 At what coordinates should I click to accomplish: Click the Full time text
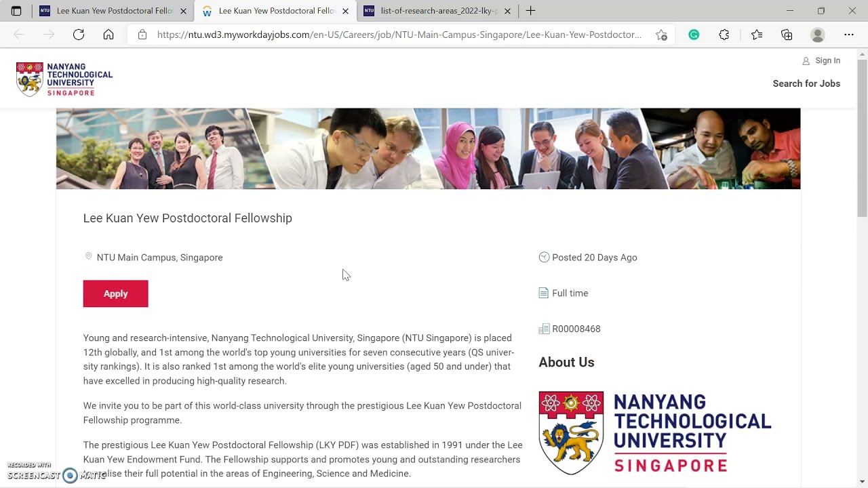[x=570, y=293]
